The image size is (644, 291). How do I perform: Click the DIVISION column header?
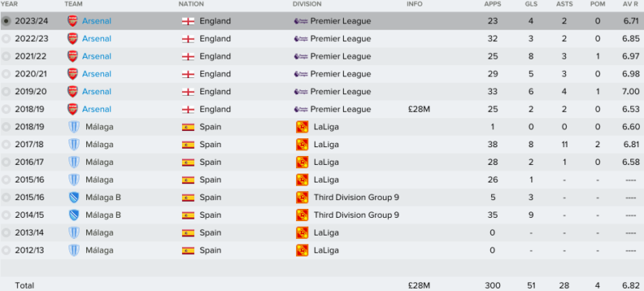coord(308,4)
